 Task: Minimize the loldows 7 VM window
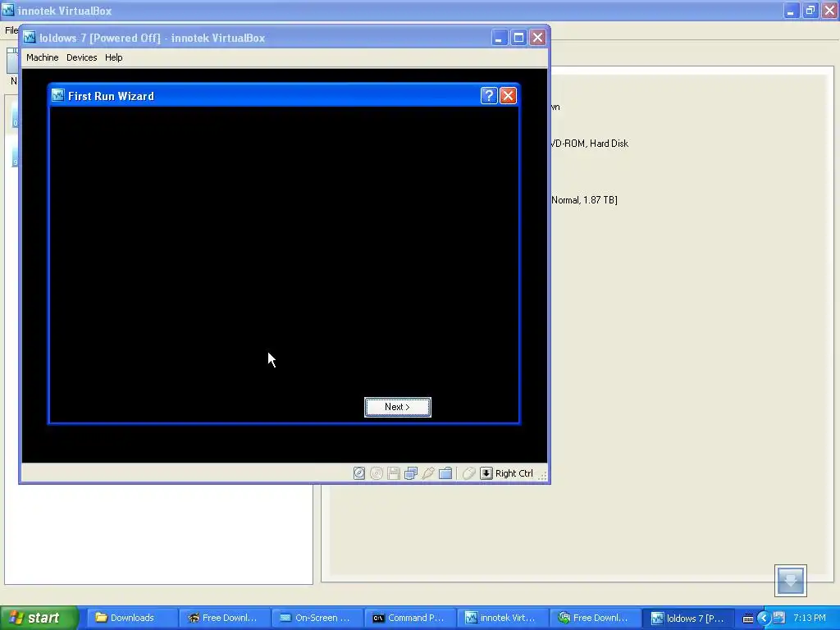pos(499,38)
